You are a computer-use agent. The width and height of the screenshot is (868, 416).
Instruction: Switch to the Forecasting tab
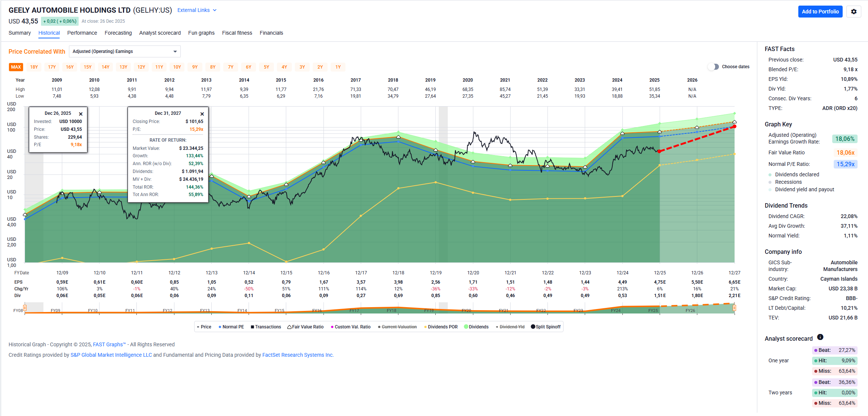118,33
